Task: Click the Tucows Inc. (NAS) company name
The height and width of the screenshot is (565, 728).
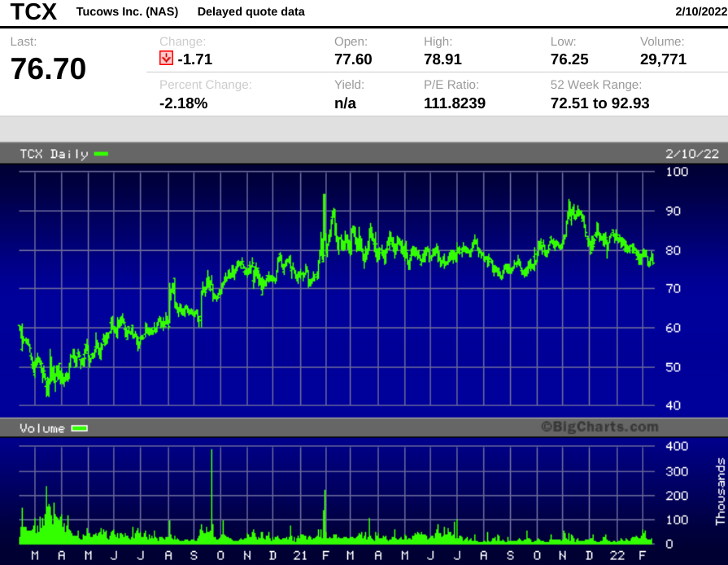Action: pos(127,11)
